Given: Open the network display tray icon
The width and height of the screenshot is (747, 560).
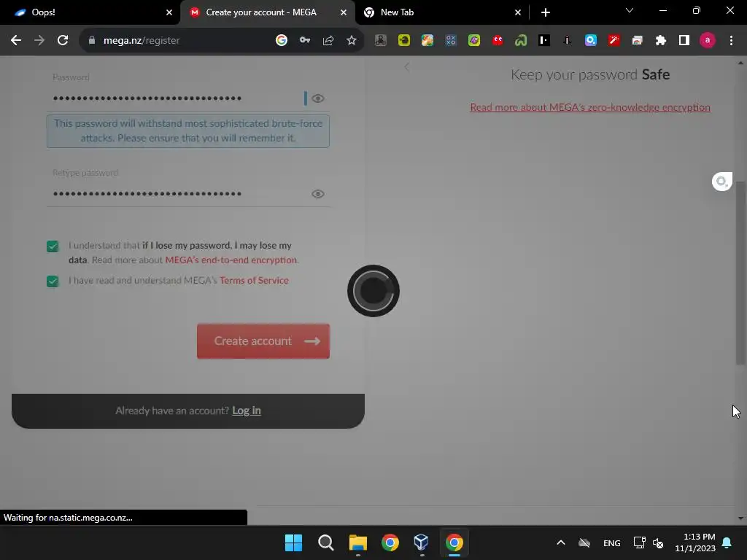Looking at the screenshot, I should (639, 542).
